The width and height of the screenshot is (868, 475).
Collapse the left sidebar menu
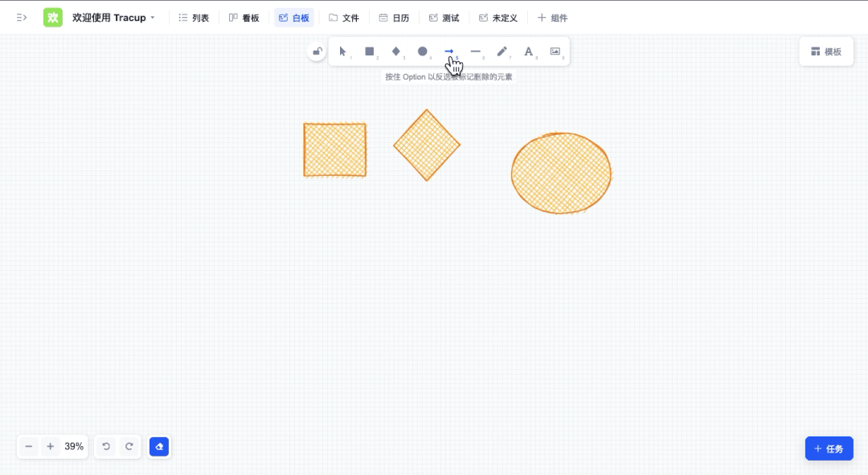coord(22,18)
